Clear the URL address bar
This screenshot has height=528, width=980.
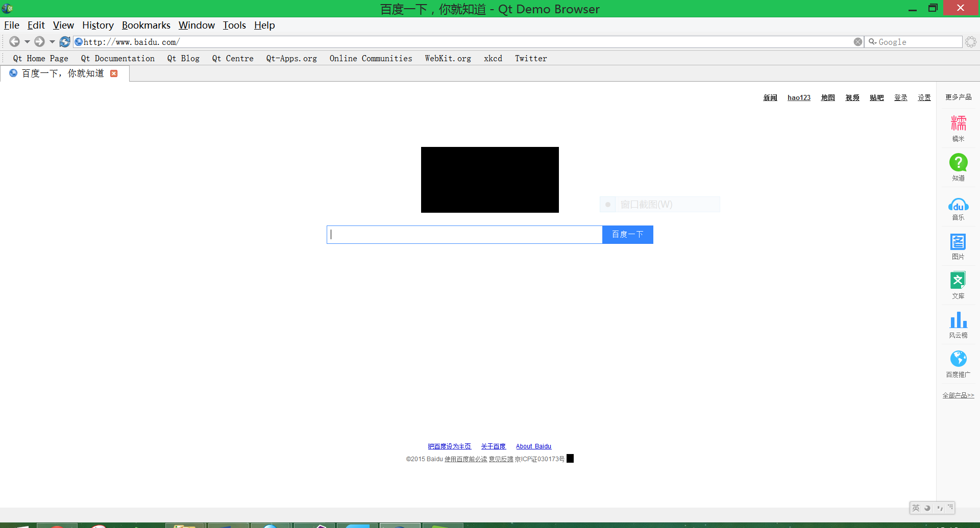(x=858, y=42)
